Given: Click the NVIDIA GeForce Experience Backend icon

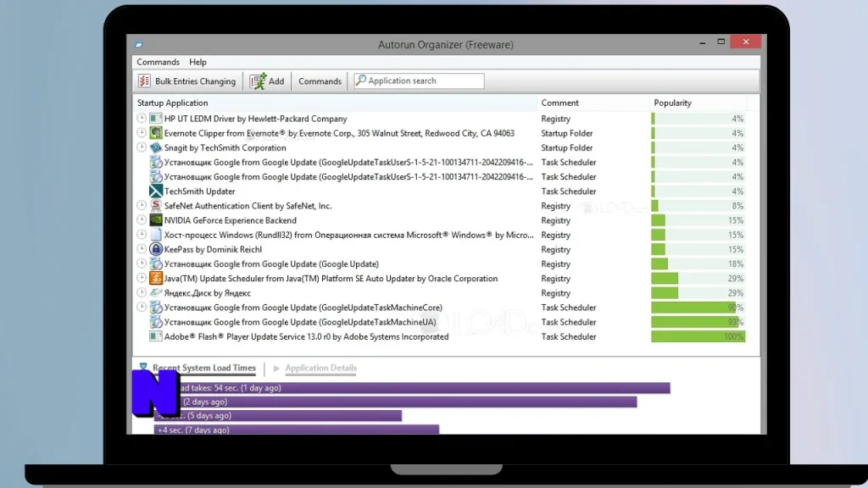Looking at the screenshot, I should point(156,220).
